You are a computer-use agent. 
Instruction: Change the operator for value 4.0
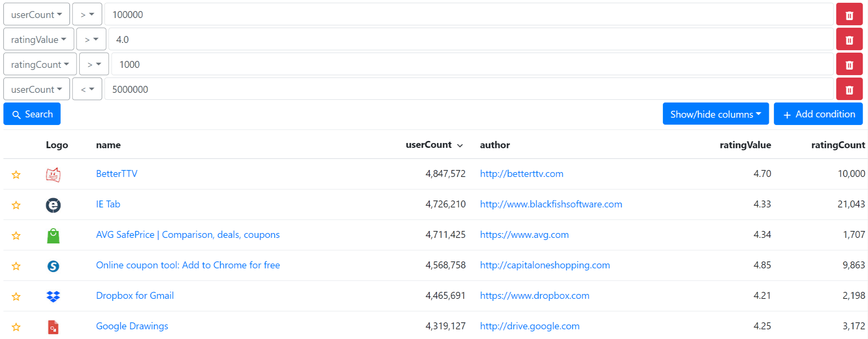tap(91, 39)
